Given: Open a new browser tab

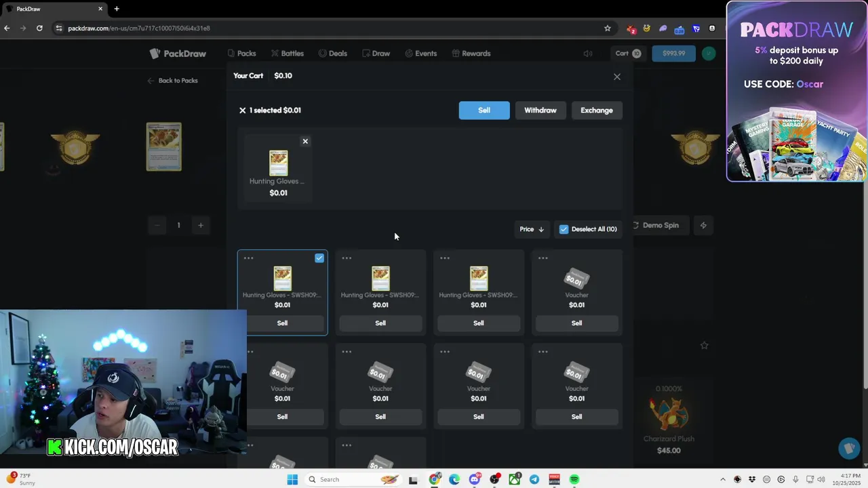Looking at the screenshot, I should [117, 9].
